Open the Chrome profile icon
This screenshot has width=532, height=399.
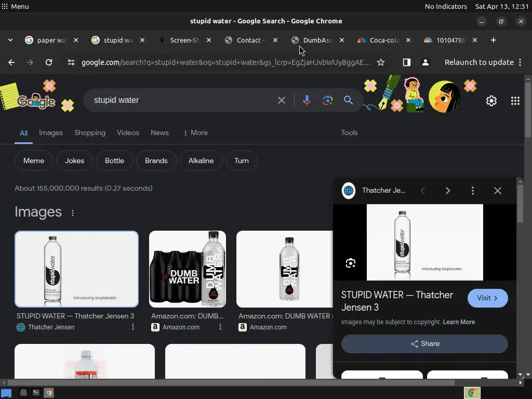tap(425, 62)
